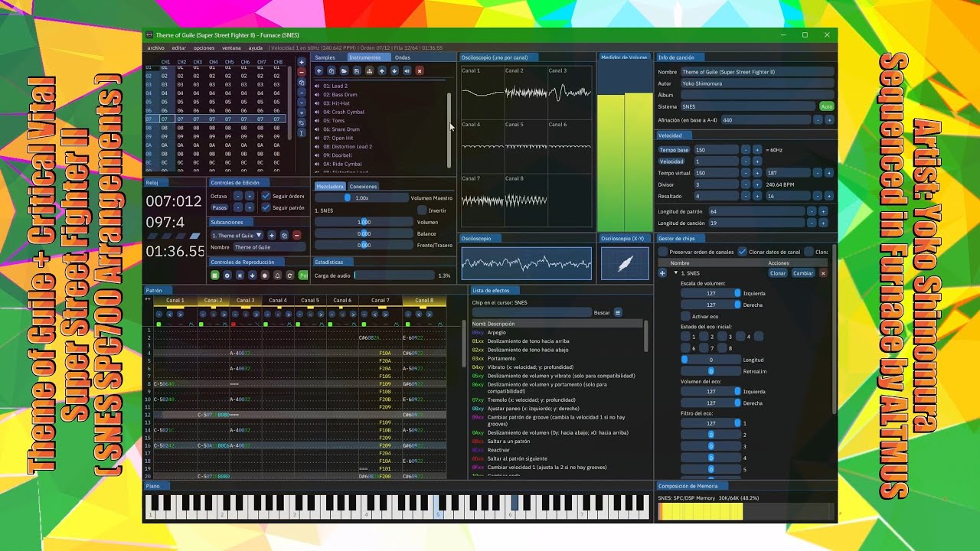The width and height of the screenshot is (980, 551).
Task: Add a chip with plus icon
Action: (x=662, y=273)
